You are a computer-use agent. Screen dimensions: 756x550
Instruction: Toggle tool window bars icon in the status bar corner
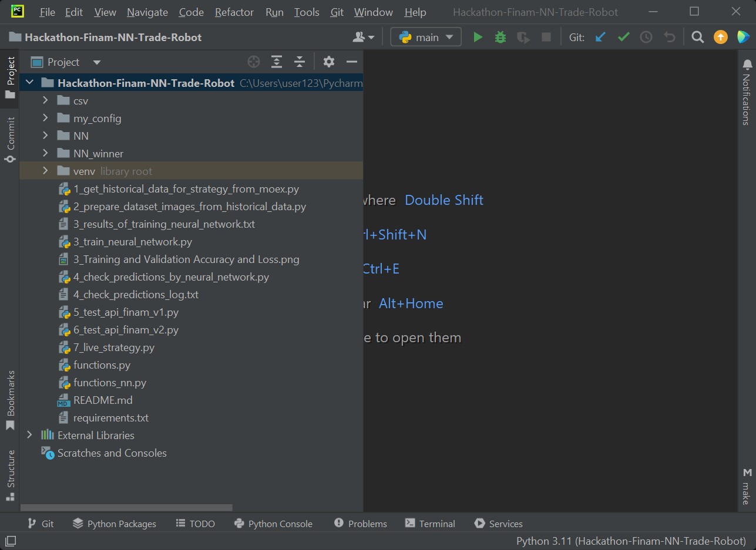click(10, 541)
